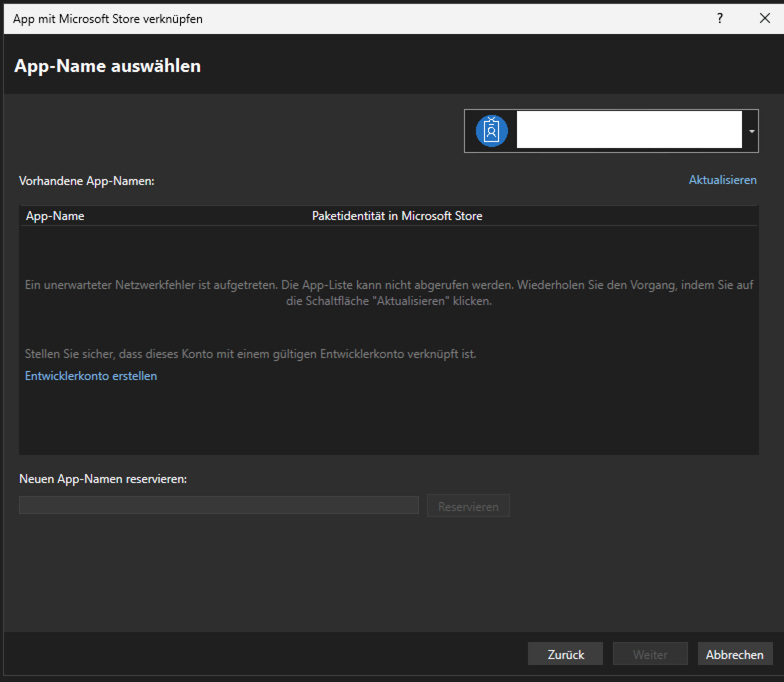Screen dimensions: 784x682
Task: Click the Aktualisieren link
Action: 722,180
